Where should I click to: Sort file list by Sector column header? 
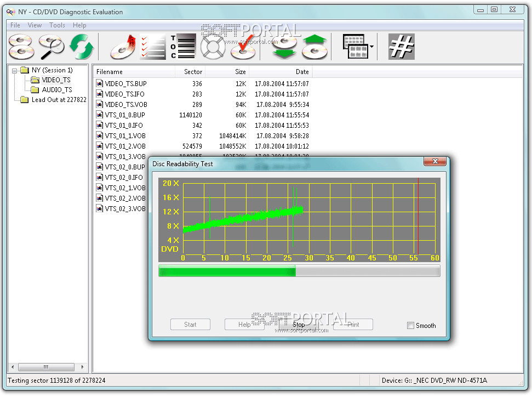pos(193,72)
